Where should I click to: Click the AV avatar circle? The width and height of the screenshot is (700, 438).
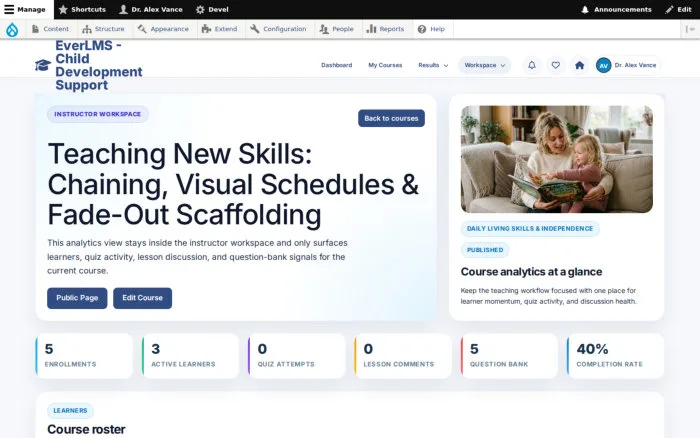tap(604, 66)
